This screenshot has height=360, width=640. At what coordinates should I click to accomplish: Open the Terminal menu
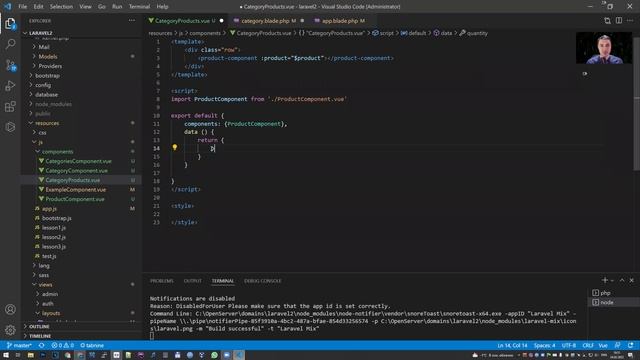[139, 7]
